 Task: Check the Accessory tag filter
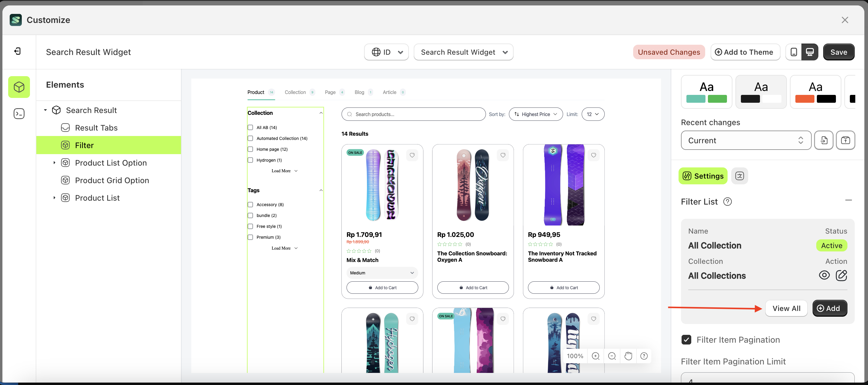pos(250,204)
